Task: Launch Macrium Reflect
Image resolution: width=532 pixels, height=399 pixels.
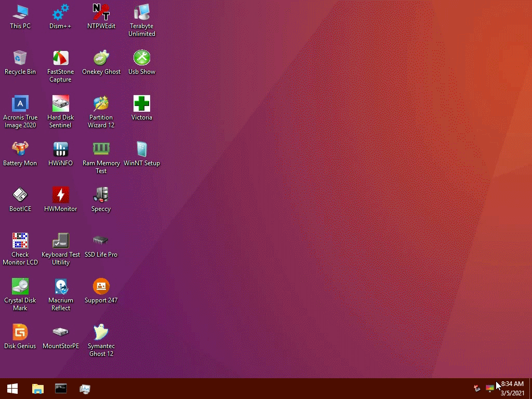Action: (x=60, y=295)
